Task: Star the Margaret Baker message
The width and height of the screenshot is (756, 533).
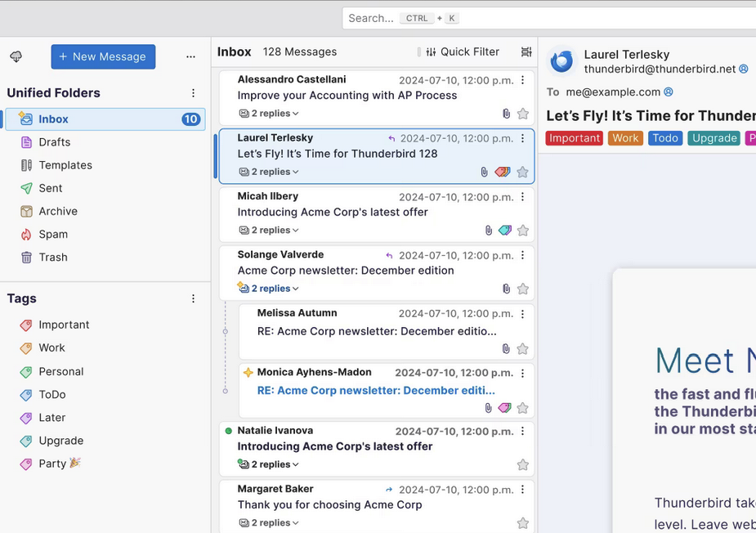Action: click(x=522, y=523)
